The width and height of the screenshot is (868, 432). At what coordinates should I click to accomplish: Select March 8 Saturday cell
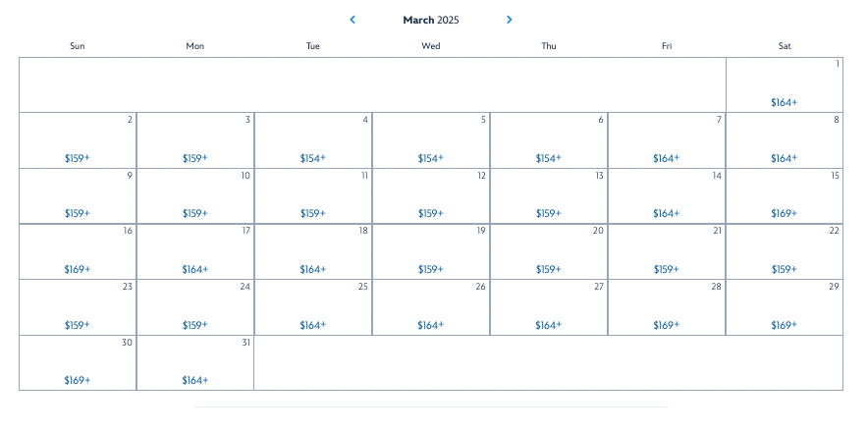[x=785, y=140]
